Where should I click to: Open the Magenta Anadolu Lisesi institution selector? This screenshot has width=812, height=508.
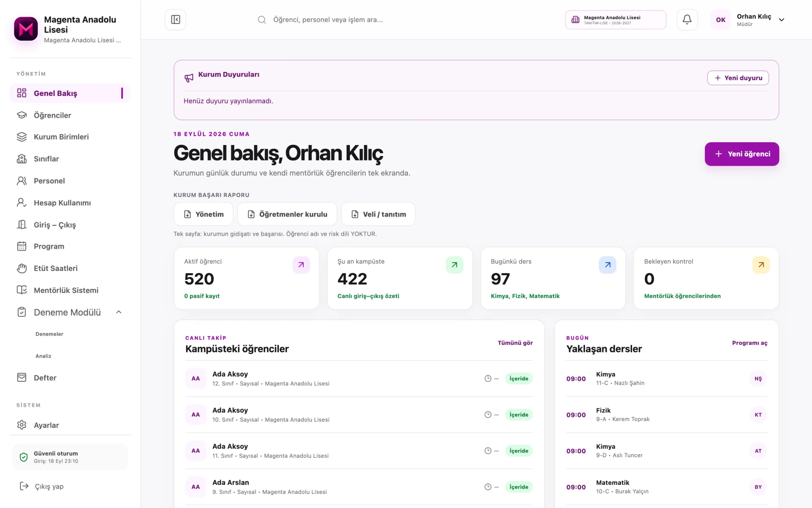pos(615,20)
